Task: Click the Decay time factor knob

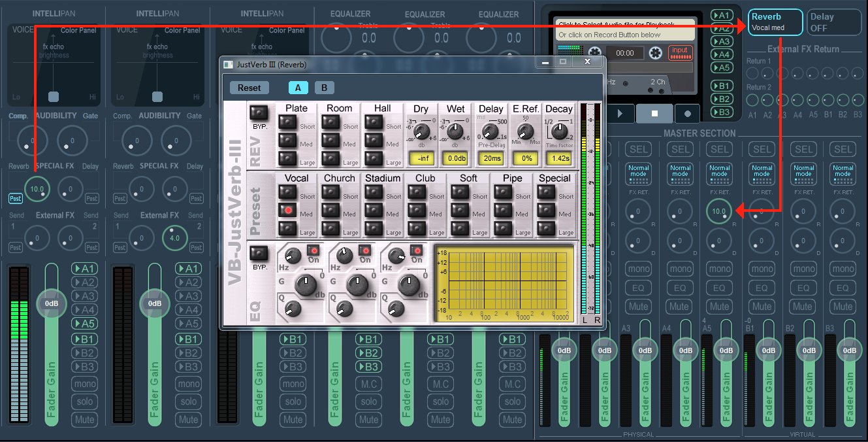Action: pyautogui.click(x=558, y=131)
